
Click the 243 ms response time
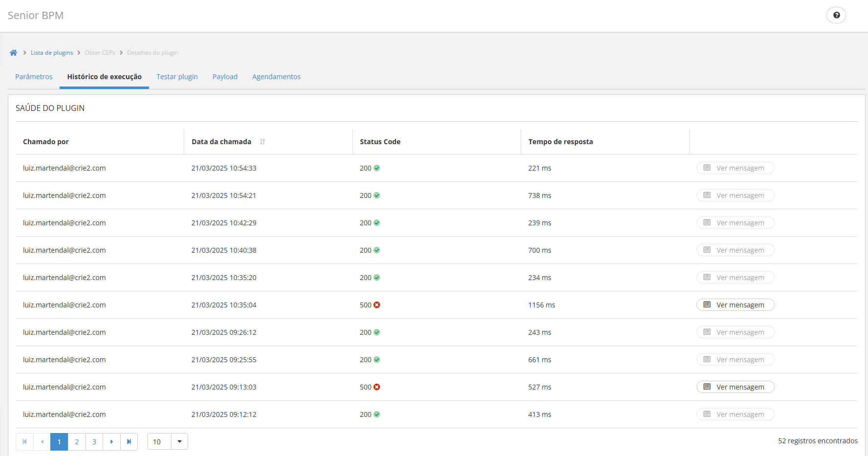point(540,332)
